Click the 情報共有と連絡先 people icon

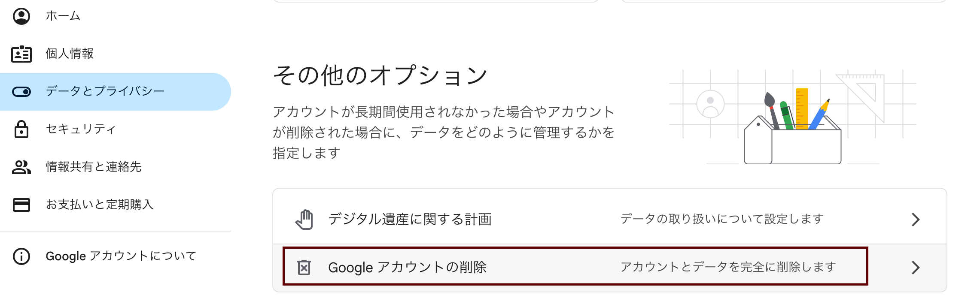pos(21,167)
